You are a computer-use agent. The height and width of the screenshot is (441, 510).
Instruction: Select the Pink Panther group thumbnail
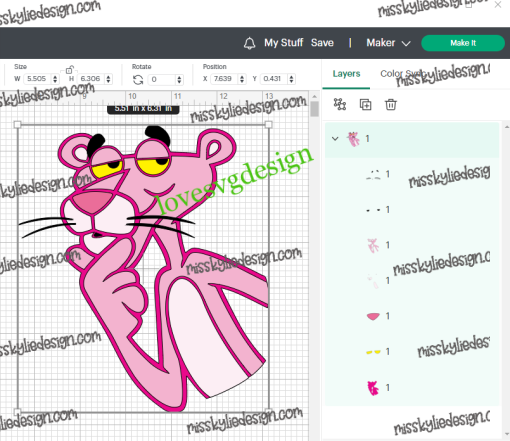(x=353, y=139)
